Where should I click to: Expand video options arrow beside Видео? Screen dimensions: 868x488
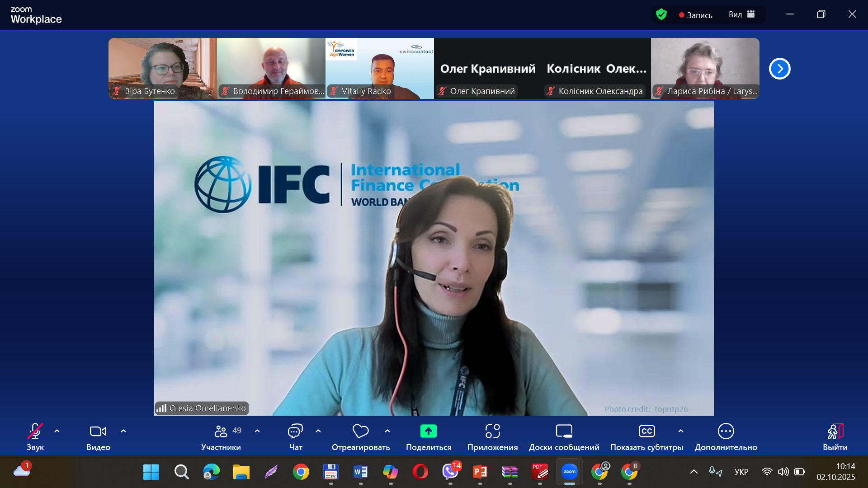click(x=123, y=431)
